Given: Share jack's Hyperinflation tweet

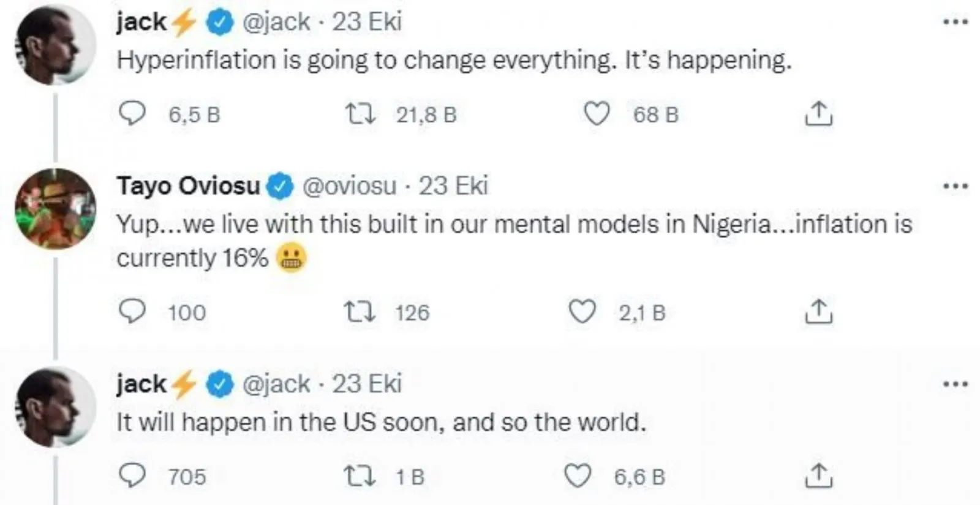Looking at the screenshot, I should [818, 114].
